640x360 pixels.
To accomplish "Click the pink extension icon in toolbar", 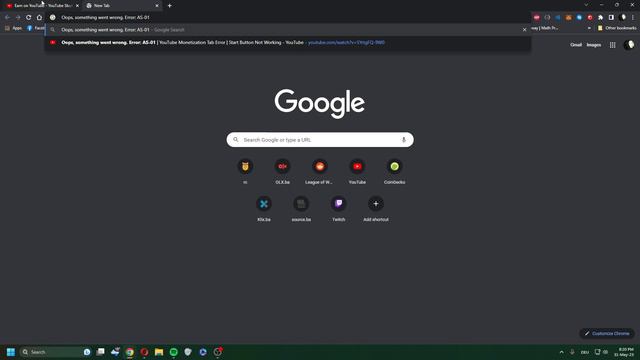I will point(537,18).
